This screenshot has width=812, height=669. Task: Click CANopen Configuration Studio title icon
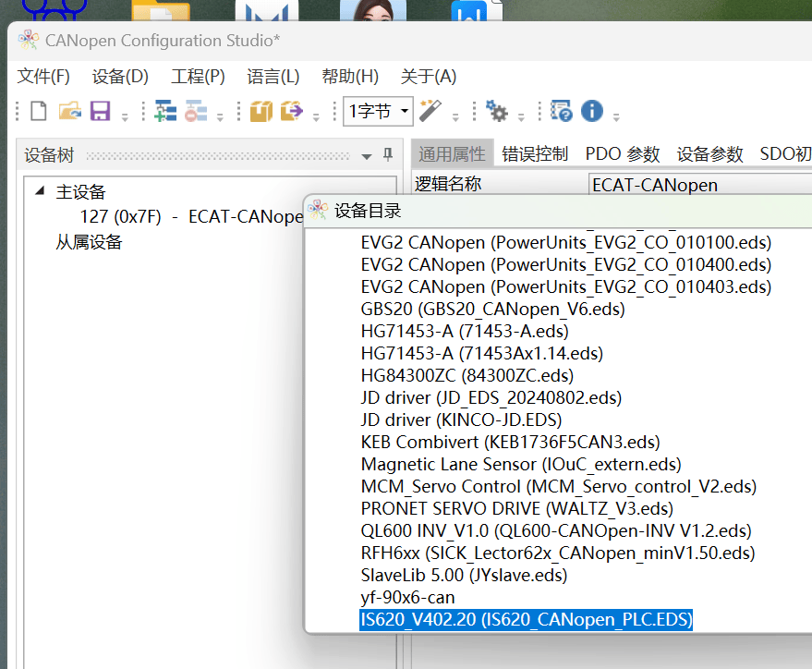click(29, 40)
